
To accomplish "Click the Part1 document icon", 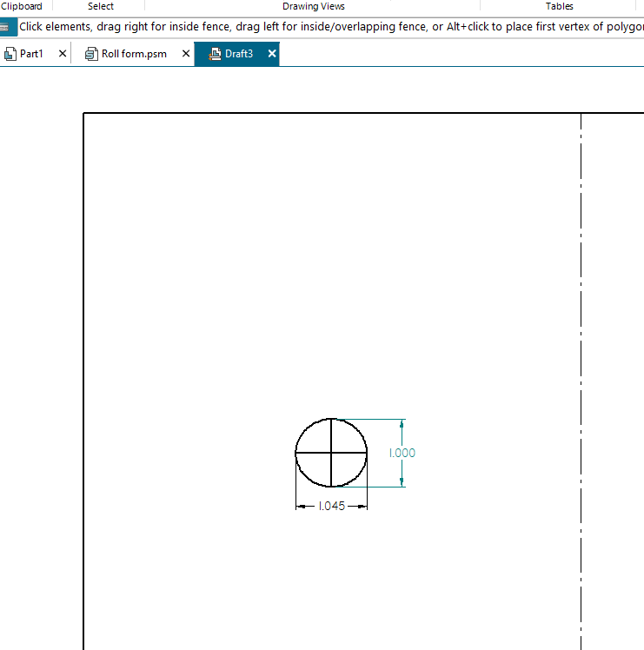I will pos(10,54).
